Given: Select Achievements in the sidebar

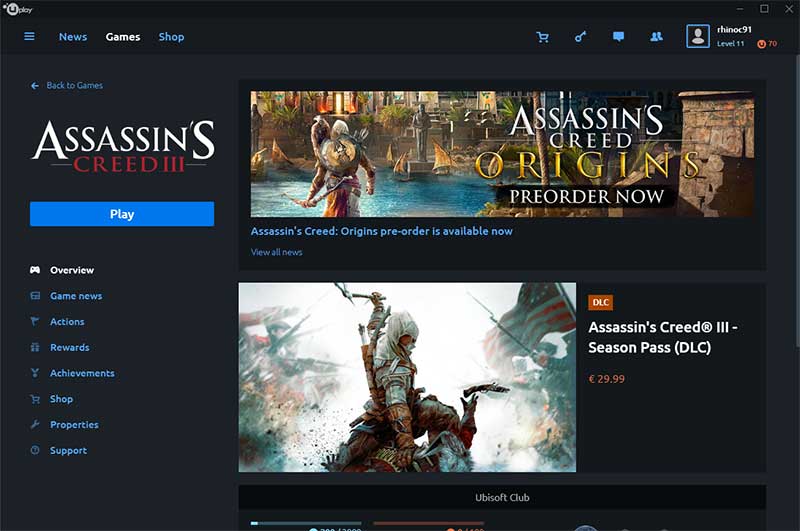Looking at the screenshot, I should 82,373.
